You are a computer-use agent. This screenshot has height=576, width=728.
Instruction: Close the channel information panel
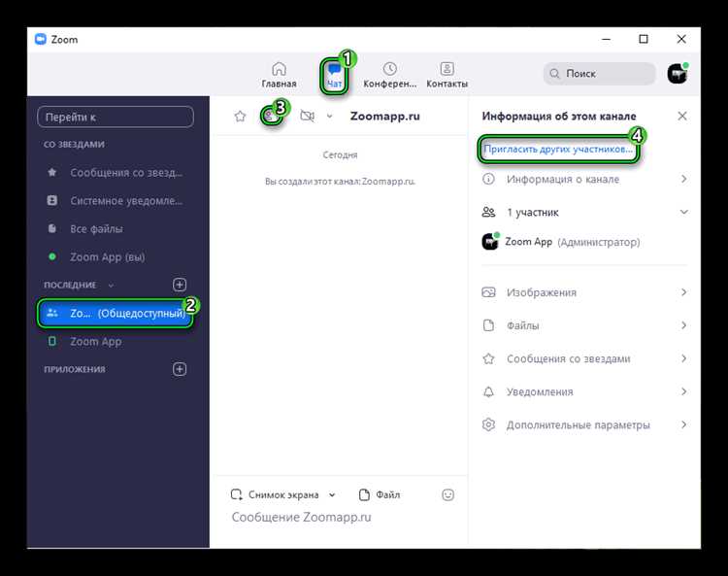coord(682,116)
